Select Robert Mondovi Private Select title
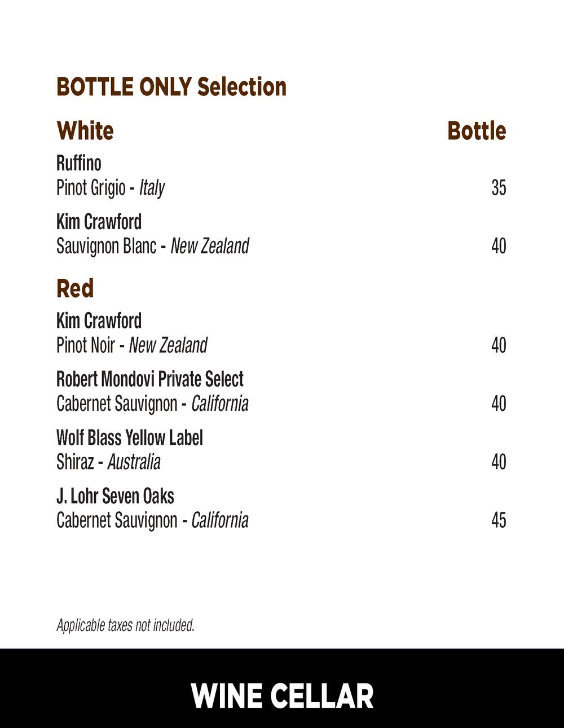Viewport: 564px width, 728px height. pyautogui.click(x=150, y=379)
